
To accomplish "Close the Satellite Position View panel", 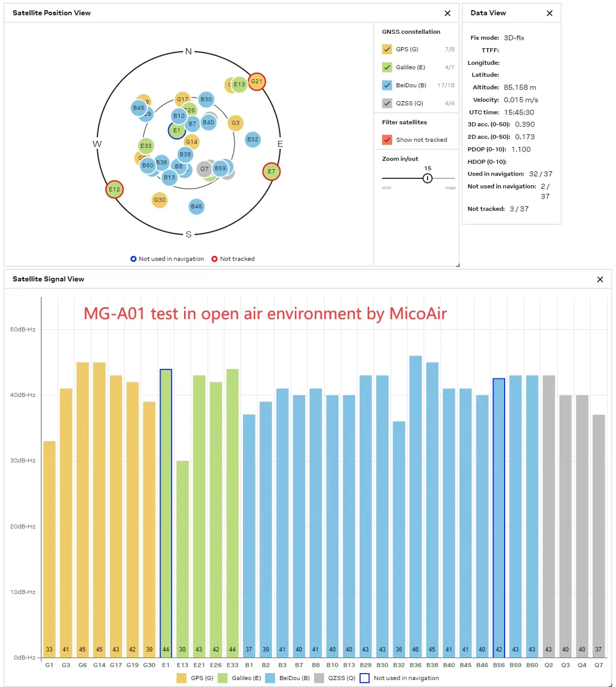I will [447, 13].
